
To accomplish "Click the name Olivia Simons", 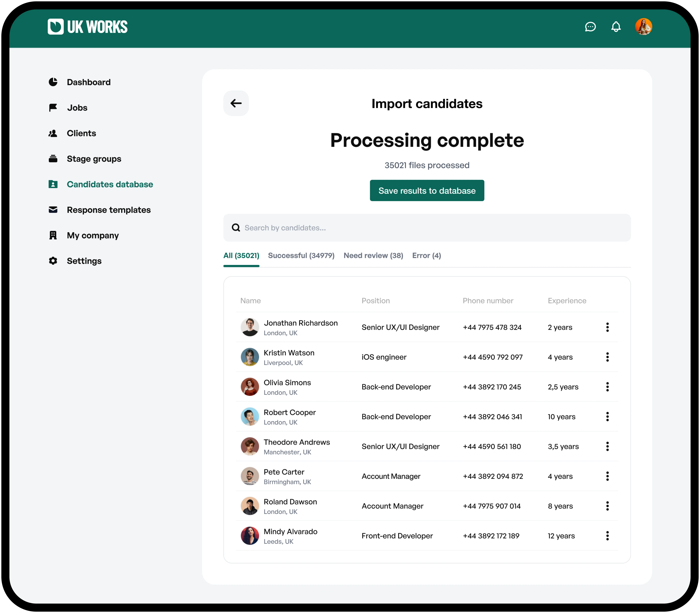I will pos(287,382).
